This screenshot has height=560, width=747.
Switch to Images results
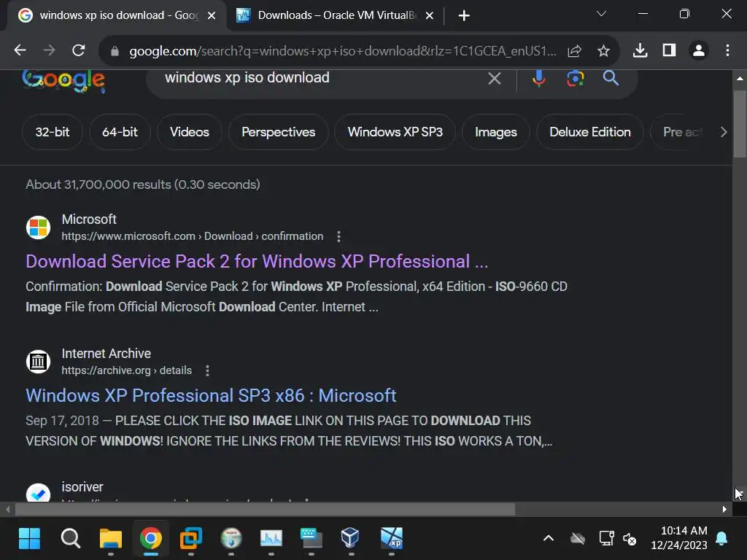[x=496, y=132]
